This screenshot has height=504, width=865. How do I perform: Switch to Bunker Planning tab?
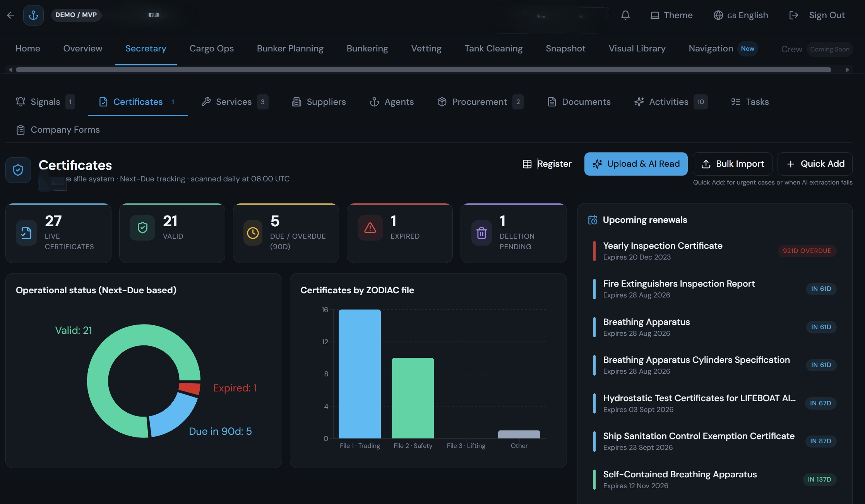coord(290,48)
